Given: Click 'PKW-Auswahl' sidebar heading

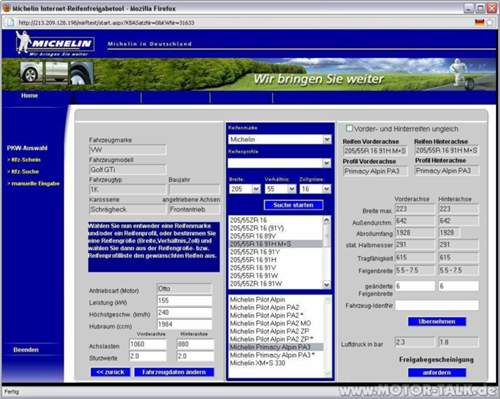Looking at the screenshot, I should pos(27,148).
